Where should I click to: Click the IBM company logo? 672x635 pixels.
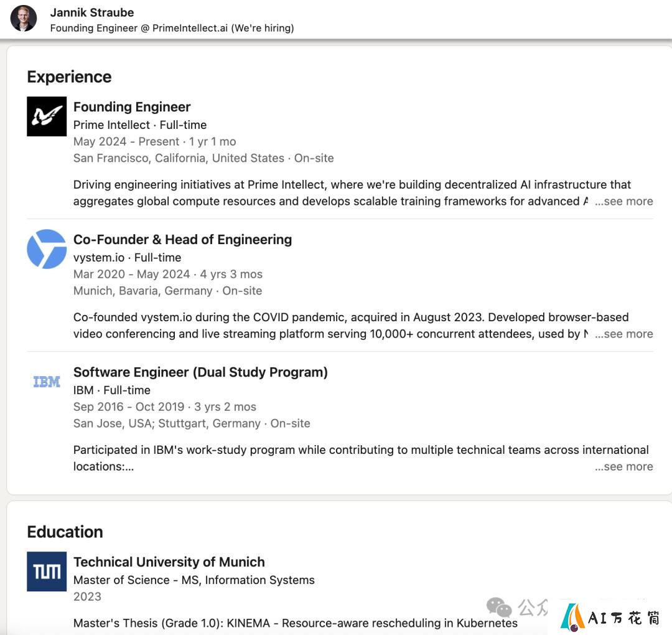coord(47,382)
